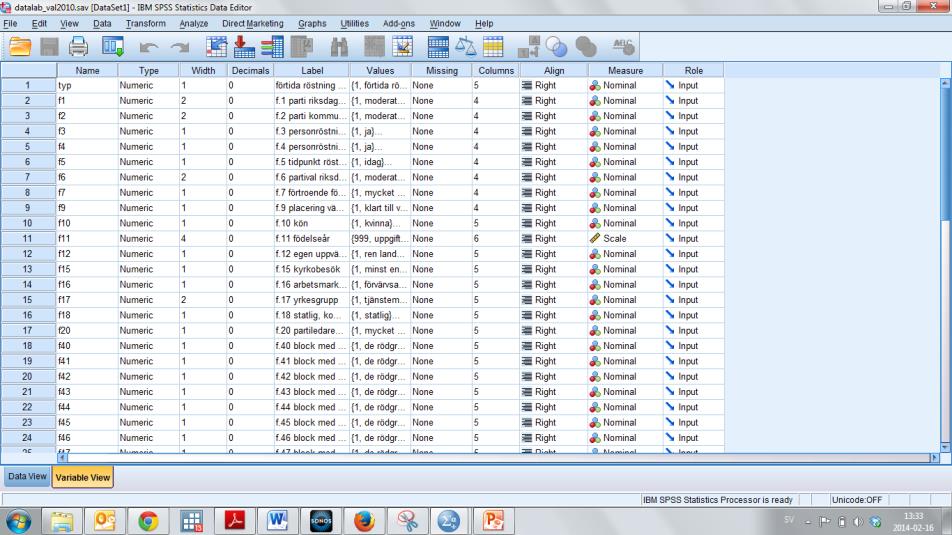The height and width of the screenshot is (535, 952).
Task: Click the Select Cases icon
Action: pyautogui.click(x=493, y=47)
